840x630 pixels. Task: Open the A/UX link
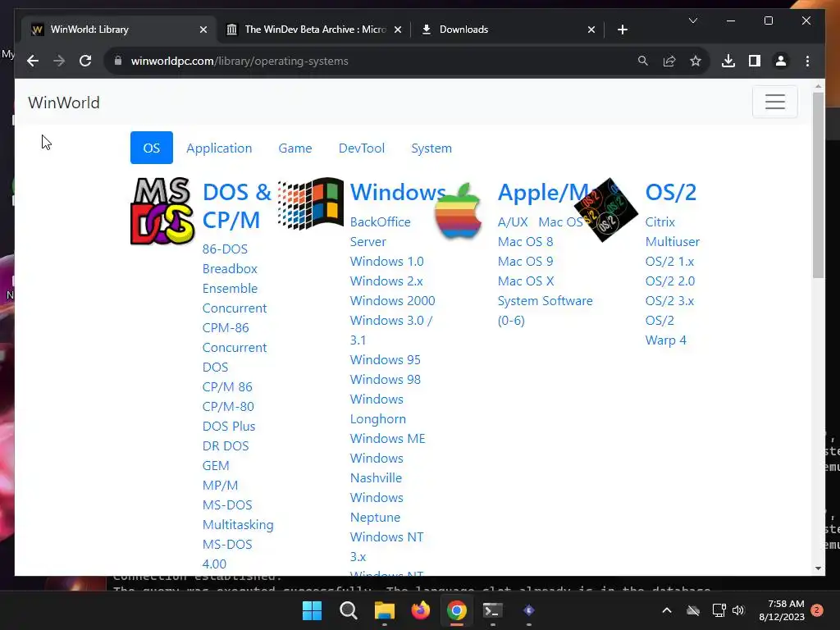coord(513,221)
